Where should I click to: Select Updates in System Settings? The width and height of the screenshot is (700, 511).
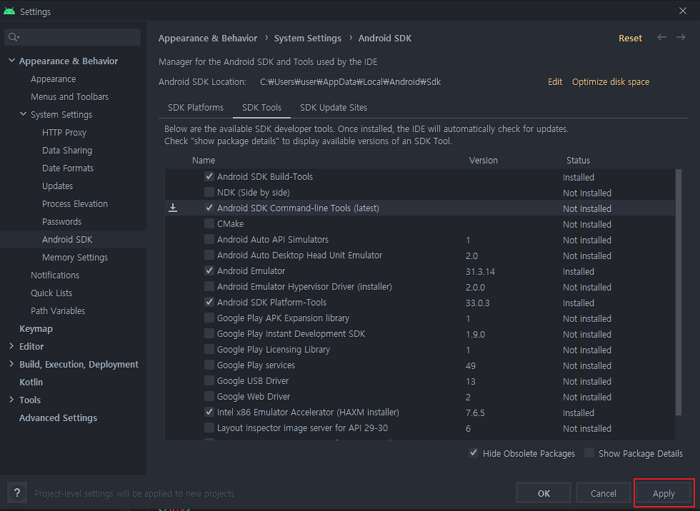tap(57, 186)
